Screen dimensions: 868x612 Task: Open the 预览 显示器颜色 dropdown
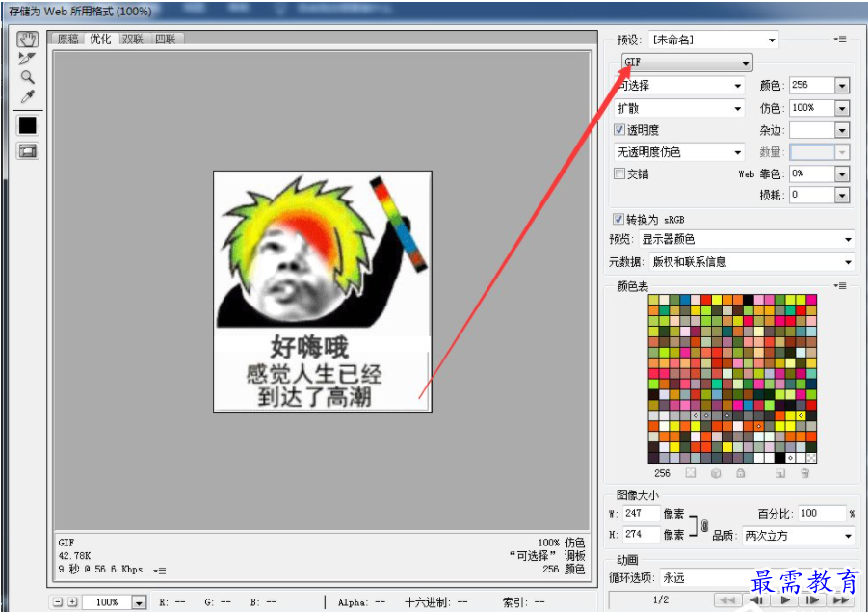point(747,239)
